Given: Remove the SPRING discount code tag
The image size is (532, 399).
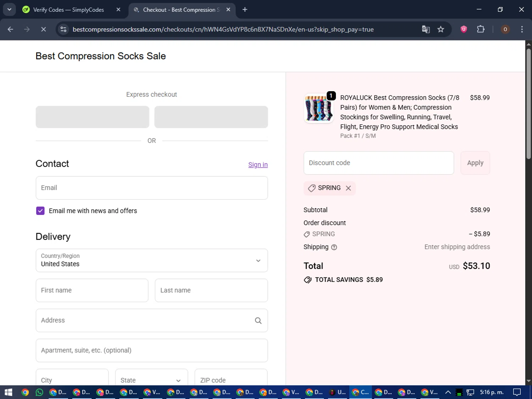Looking at the screenshot, I should click(x=348, y=188).
